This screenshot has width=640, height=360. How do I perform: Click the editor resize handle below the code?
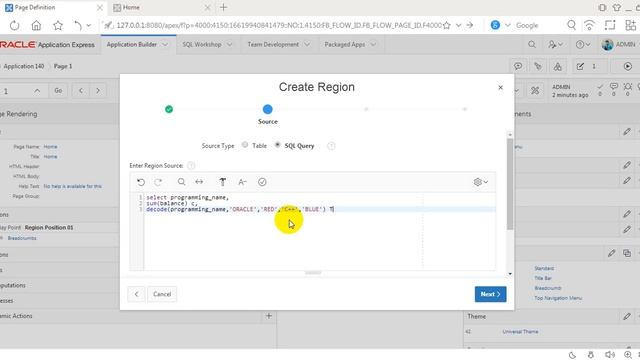point(313,273)
